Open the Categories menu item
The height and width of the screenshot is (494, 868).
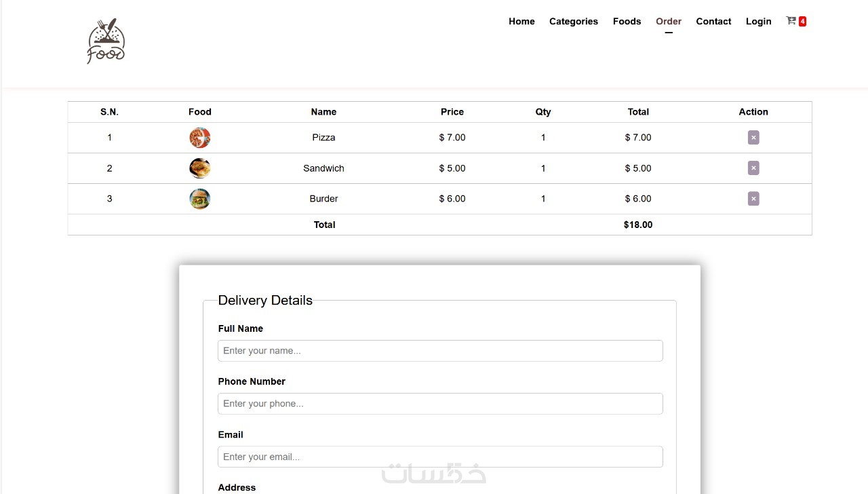pos(574,22)
